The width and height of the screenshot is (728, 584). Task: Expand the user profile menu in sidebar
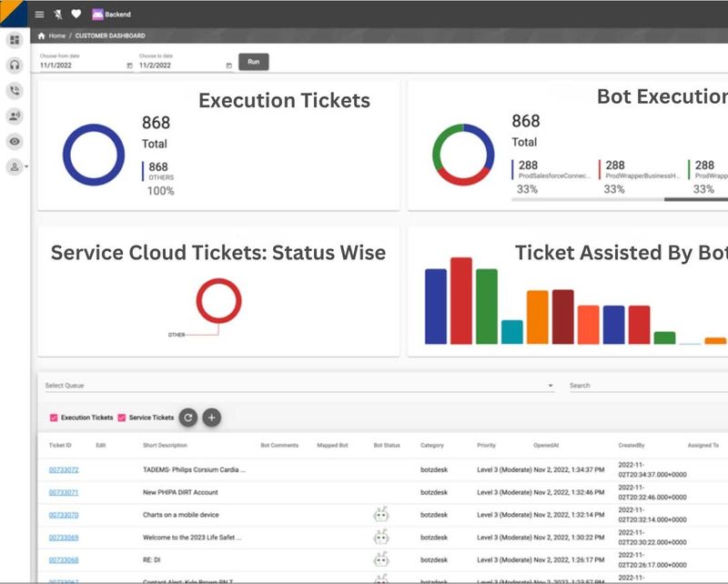click(x=16, y=166)
